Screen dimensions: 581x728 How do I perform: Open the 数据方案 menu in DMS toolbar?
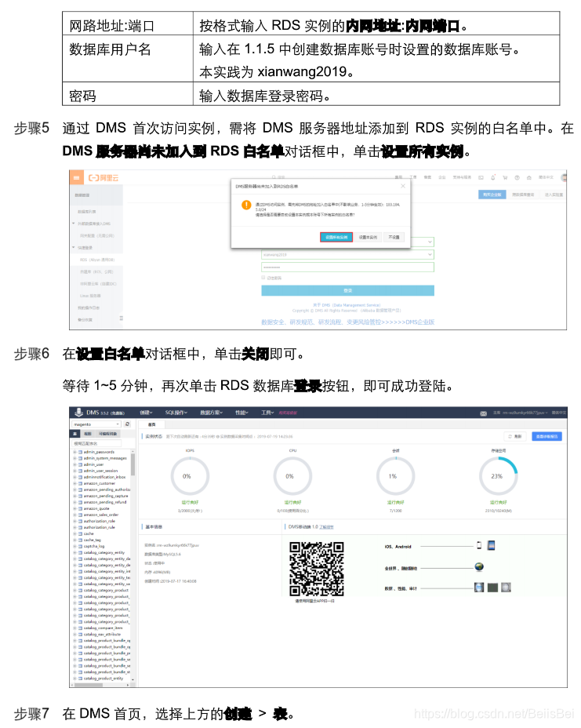(x=212, y=413)
